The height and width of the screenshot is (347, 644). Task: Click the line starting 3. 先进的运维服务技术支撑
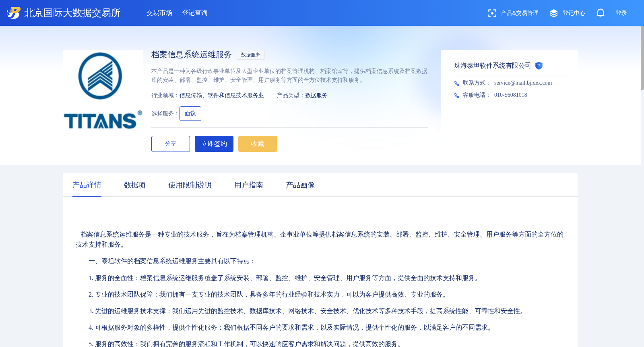tap(308, 311)
